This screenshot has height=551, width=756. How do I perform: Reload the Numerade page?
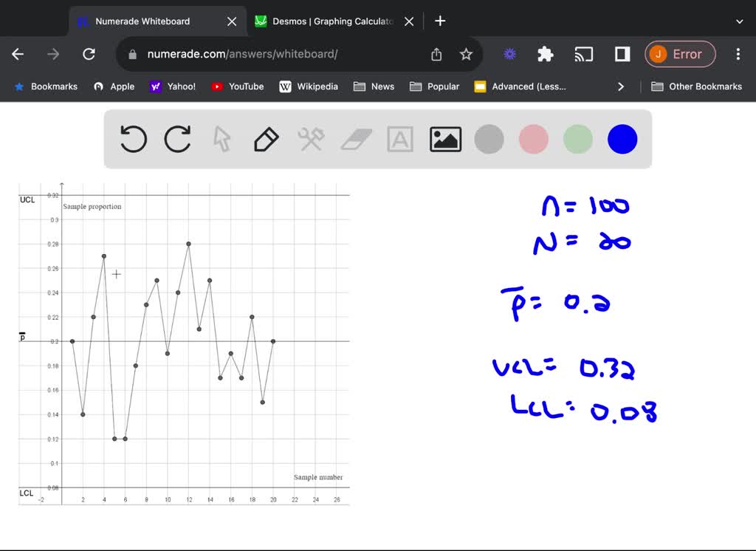tap(89, 54)
